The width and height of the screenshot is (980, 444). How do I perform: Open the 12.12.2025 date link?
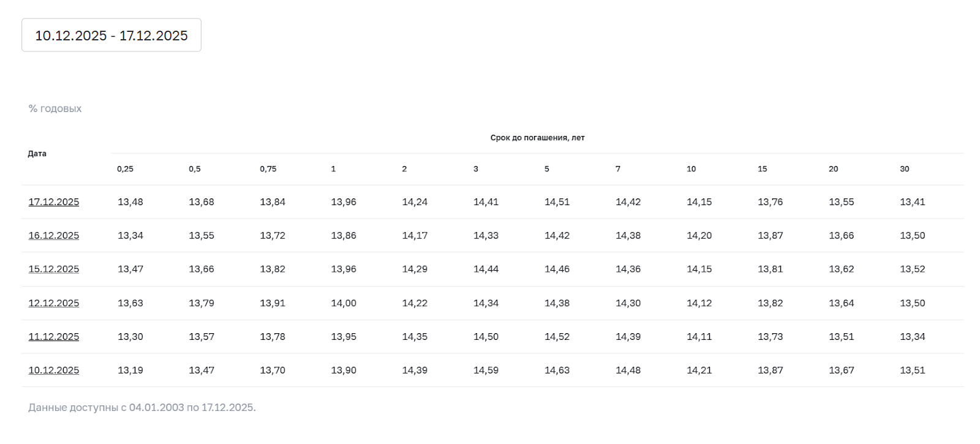[54, 303]
